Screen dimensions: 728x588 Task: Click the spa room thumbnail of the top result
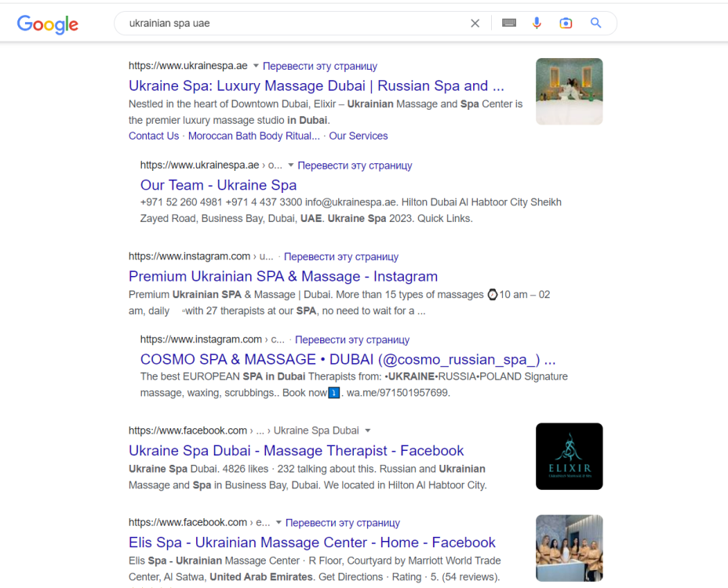pos(569,91)
